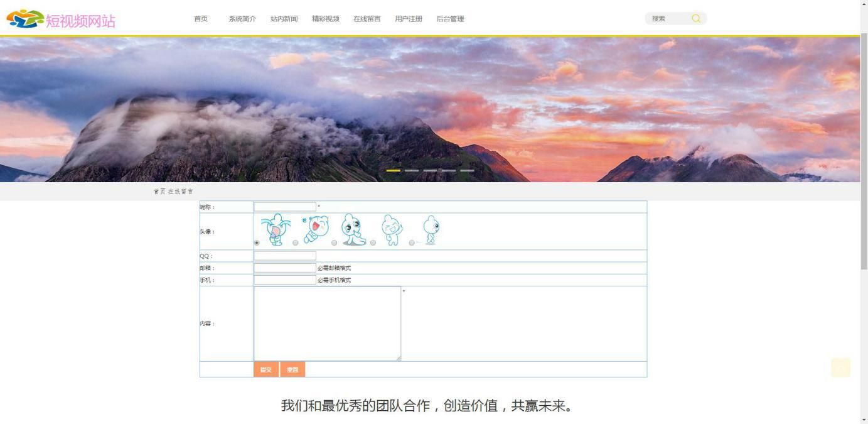Click the crying bear avatar image
The height and width of the screenshot is (424, 868).
point(276,229)
